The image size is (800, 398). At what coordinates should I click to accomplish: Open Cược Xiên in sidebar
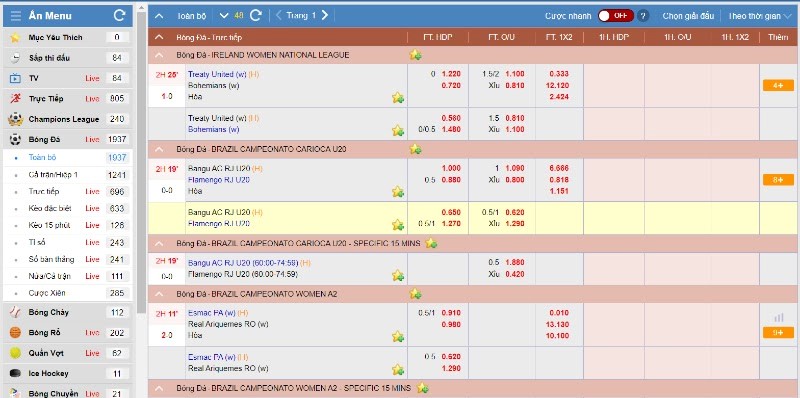47,293
